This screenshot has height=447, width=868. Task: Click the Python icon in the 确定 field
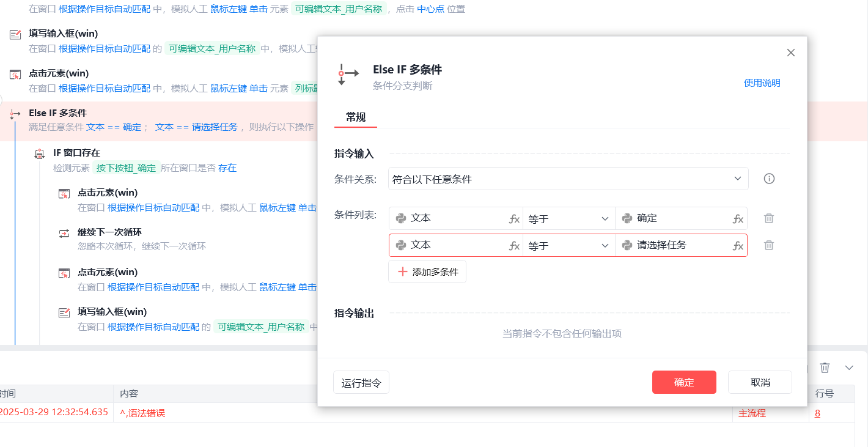tap(627, 218)
